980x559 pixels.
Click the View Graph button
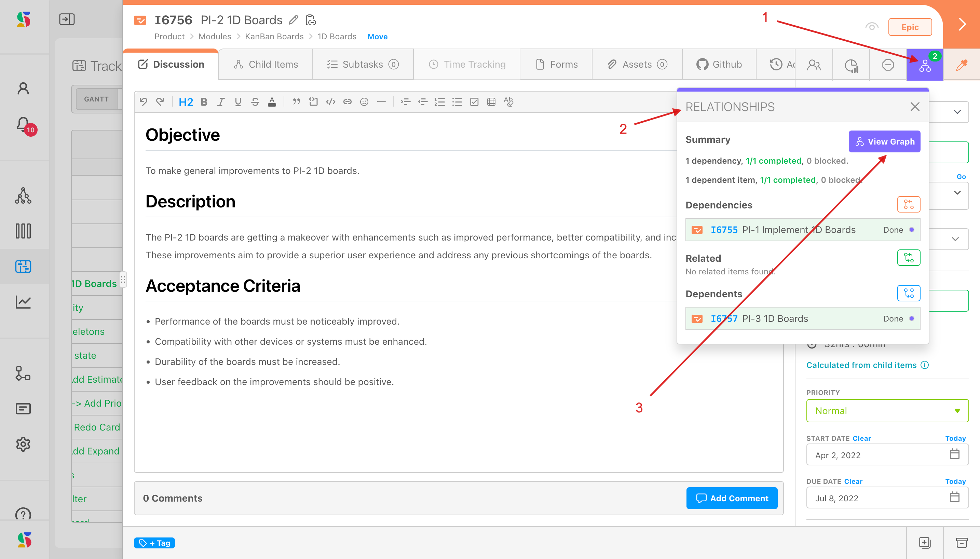coord(884,142)
